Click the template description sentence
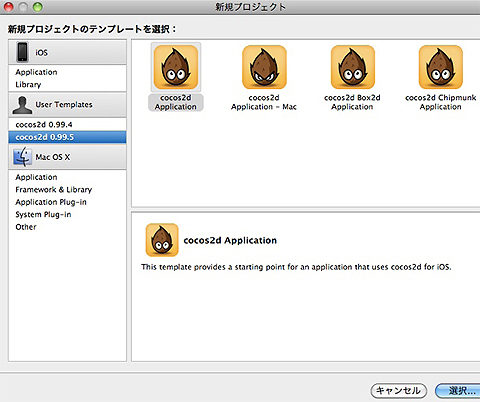 tap(296, 267)
